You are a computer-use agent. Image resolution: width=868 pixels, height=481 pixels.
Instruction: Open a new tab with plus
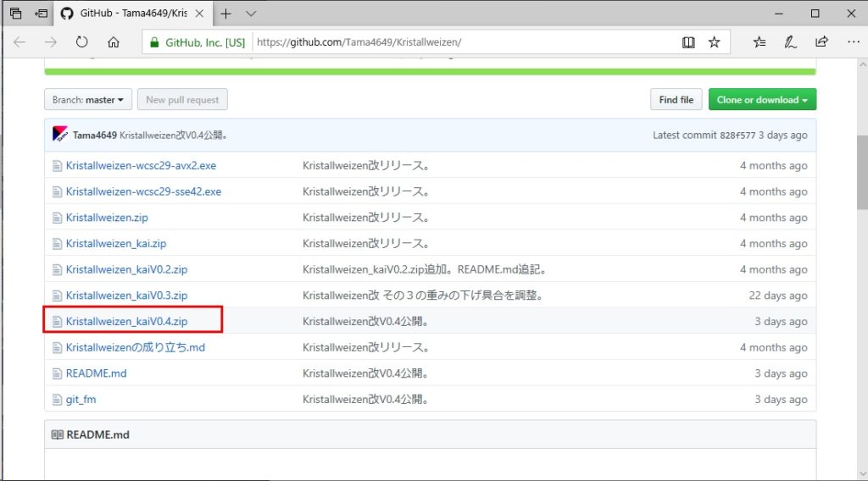[x=225, y=14]
